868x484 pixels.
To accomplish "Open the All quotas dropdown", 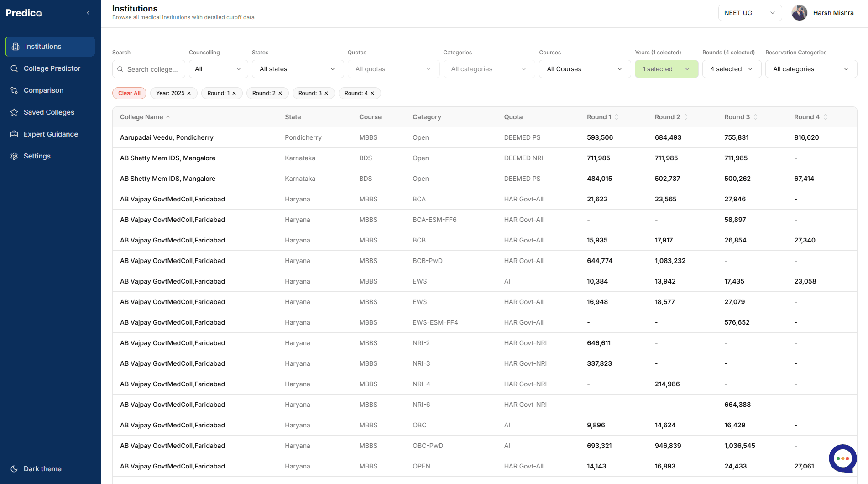I will (x=393, y=69).
